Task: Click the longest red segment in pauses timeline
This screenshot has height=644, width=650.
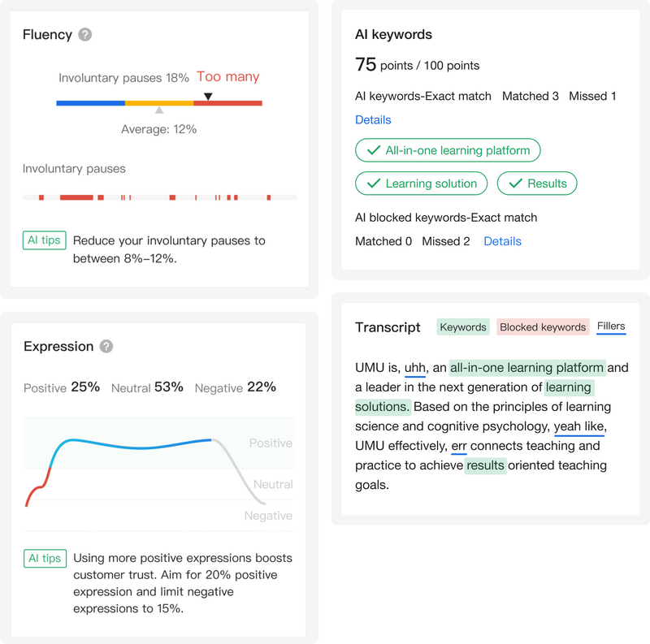Action: coord(76,197)
